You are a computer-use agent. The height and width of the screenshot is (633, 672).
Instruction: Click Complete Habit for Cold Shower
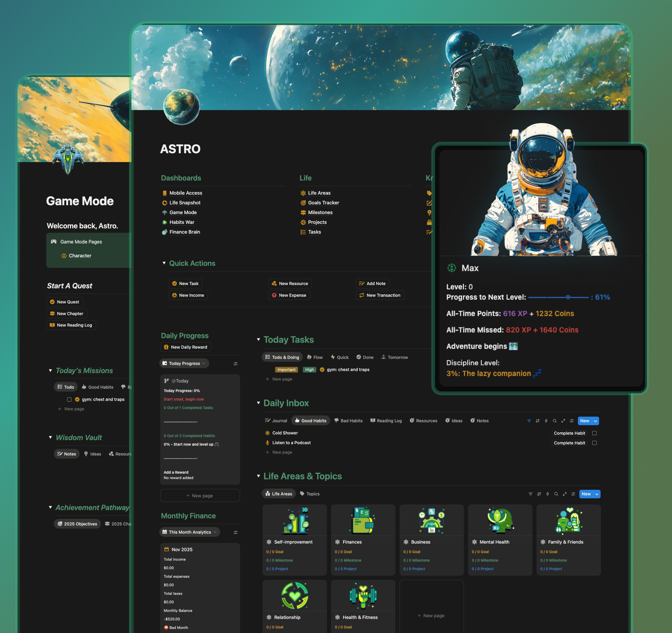tap(569, 433)
